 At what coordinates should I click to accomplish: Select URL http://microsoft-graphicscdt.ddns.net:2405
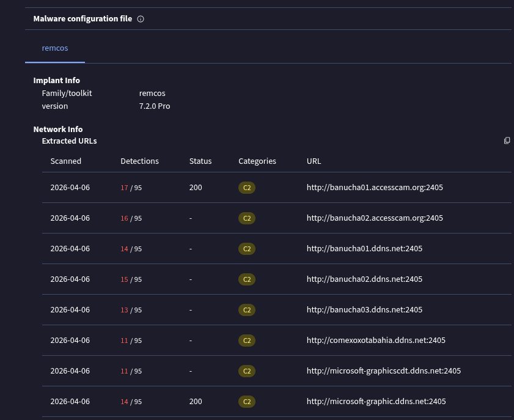pyautogui.click(x=384, y=371)
